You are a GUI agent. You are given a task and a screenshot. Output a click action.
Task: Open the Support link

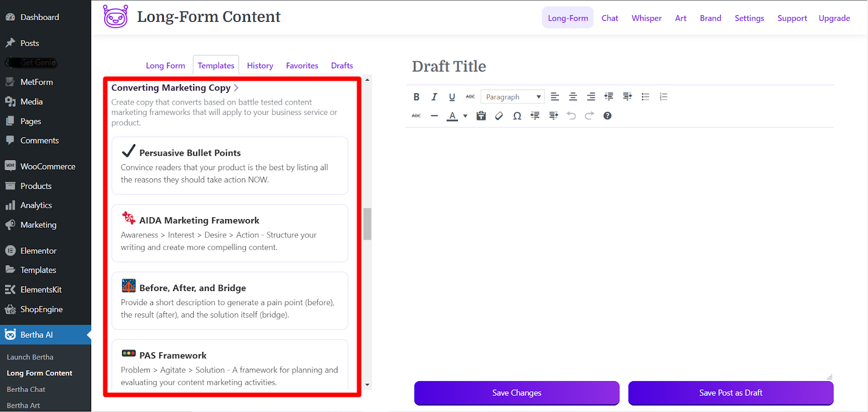point(792,18)
